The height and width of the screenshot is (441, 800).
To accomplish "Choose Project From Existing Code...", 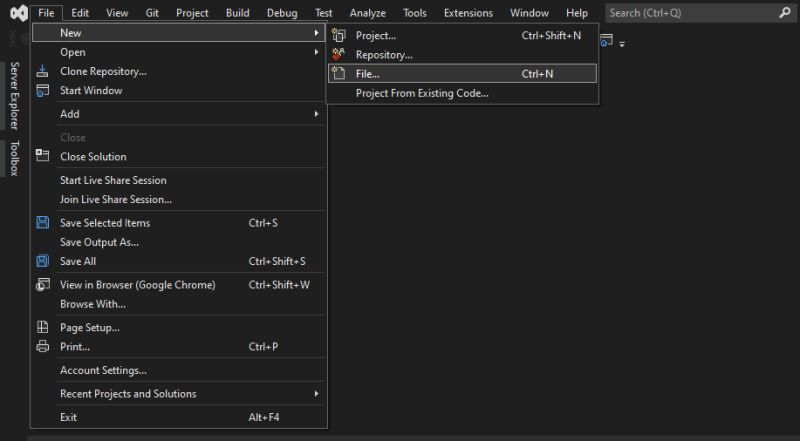I will coord(462,93).
